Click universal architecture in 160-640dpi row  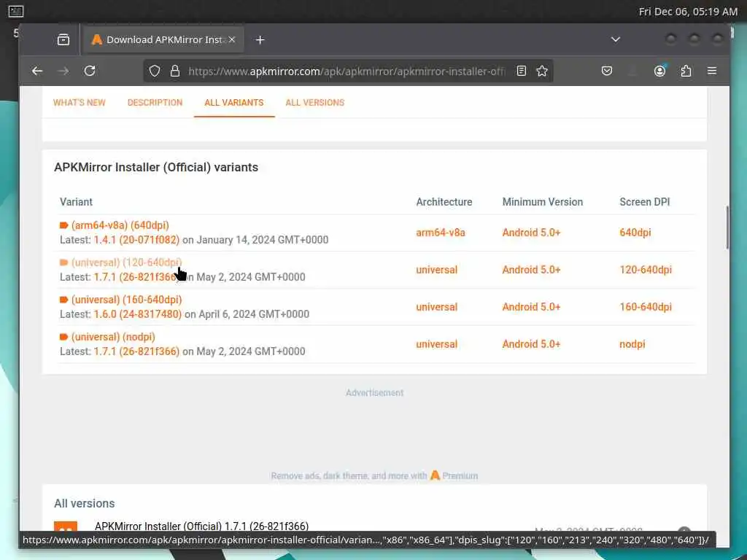pyautogui.click(x=437, y=307)
